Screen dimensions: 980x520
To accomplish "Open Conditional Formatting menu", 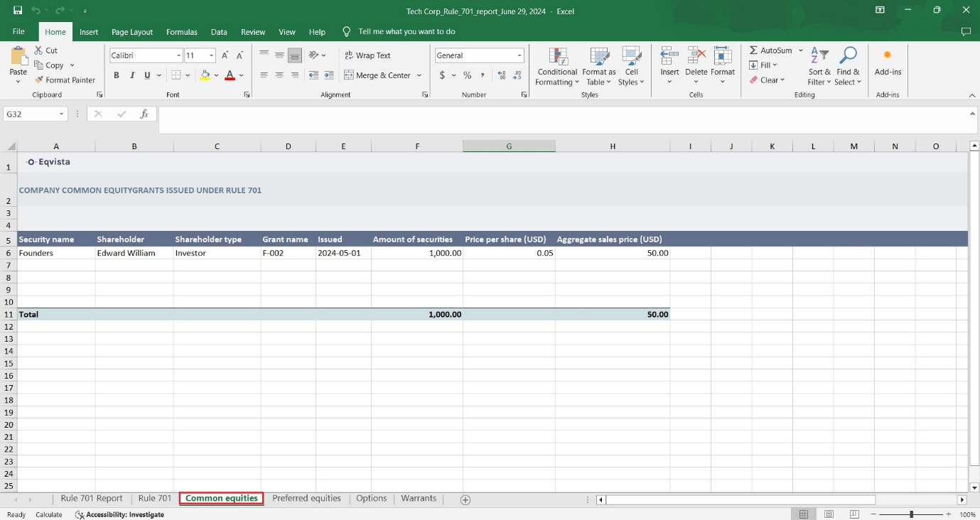I will (558, 67).
